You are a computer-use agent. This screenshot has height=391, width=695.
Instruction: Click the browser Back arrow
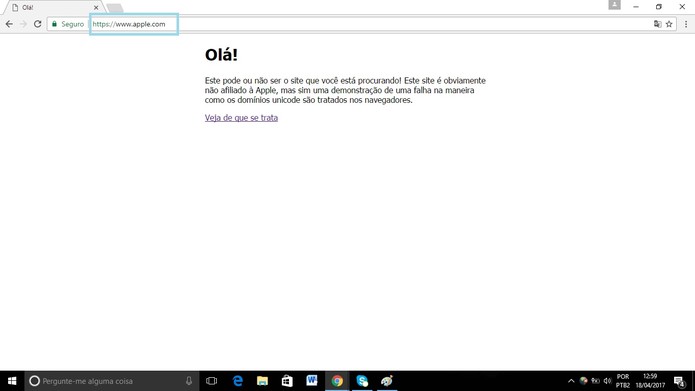(9, 24)
